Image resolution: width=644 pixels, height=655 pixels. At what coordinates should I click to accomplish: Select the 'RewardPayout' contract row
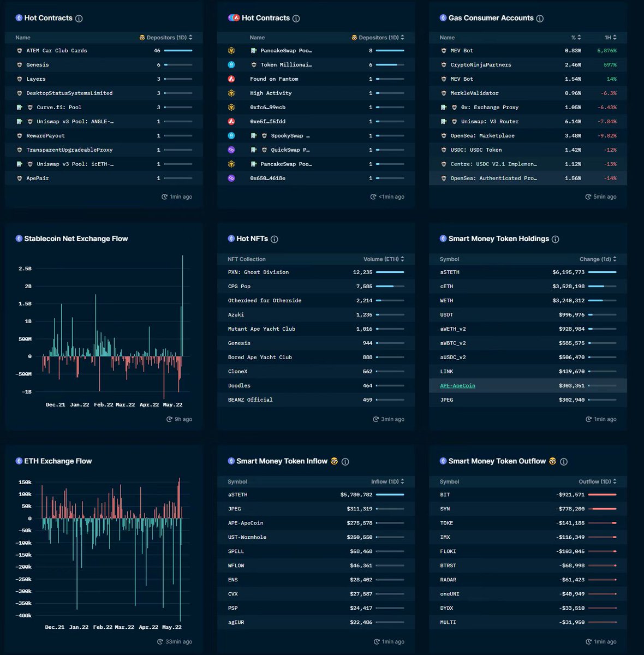pos(104,135)
